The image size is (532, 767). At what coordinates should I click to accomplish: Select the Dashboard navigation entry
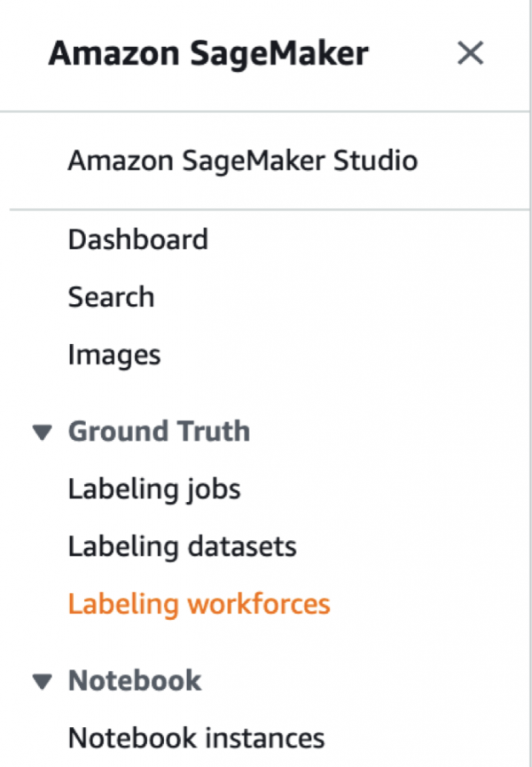pos(137,239)
